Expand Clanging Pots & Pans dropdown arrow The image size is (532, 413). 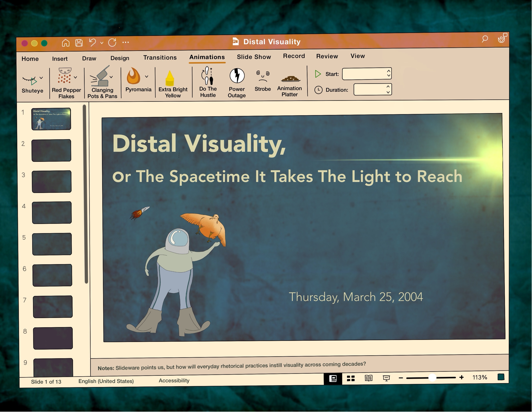click(x=111, y=77)
